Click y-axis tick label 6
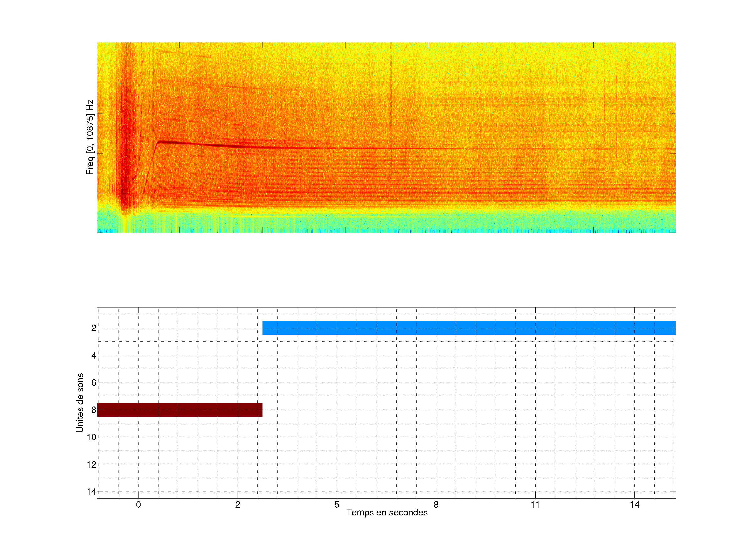 94,382
